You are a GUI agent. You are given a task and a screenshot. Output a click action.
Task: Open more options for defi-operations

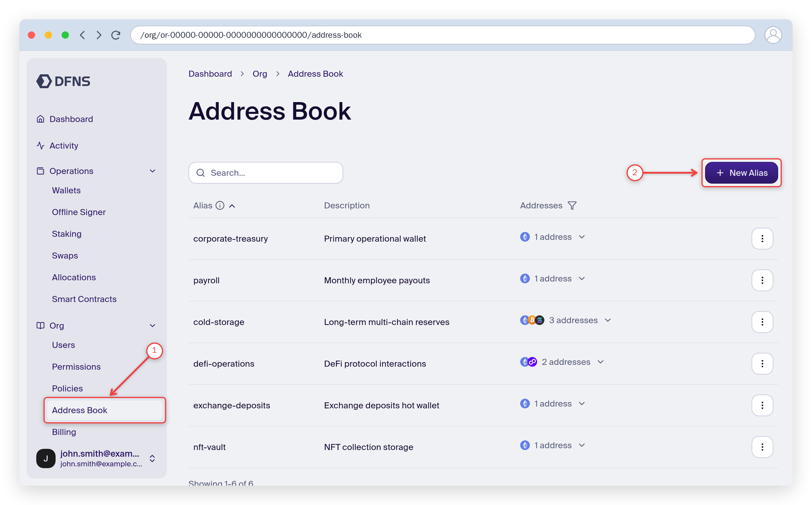[x=762, y=364]
